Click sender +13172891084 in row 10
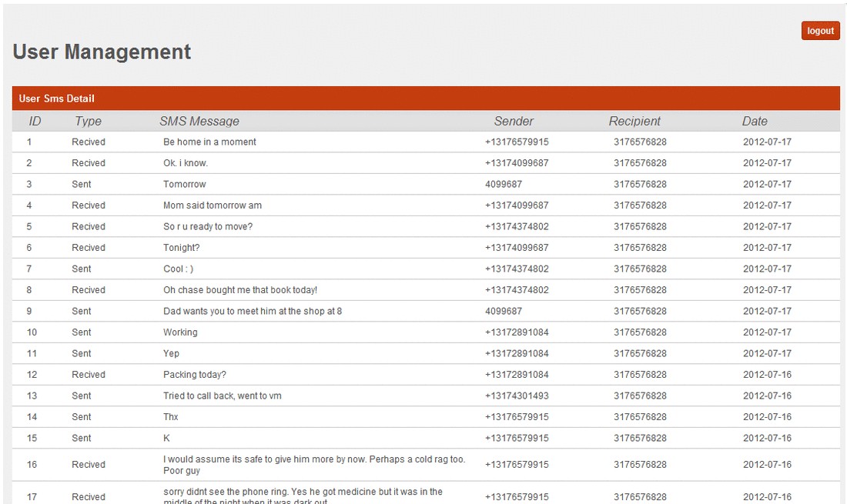 click(x=517, y=332)
